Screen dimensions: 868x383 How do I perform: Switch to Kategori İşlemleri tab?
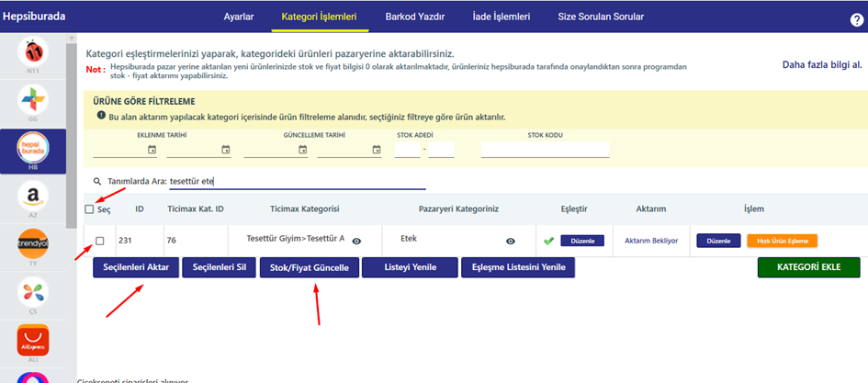coord(319,17)
